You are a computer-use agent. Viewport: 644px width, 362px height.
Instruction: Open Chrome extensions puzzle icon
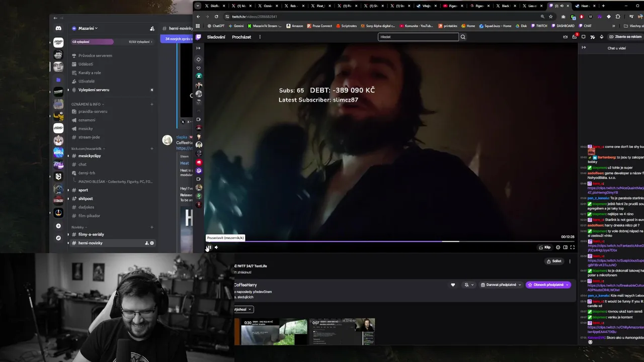pyautogui.click(x=618, y=17)
